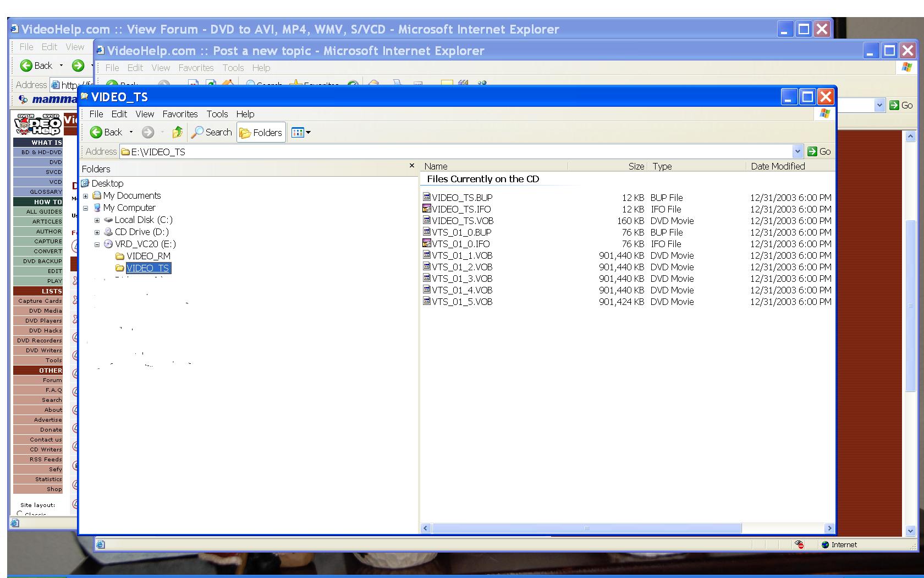
Task: Open View menu in VIDEO_TS window
Action: (x=145, y=114)
